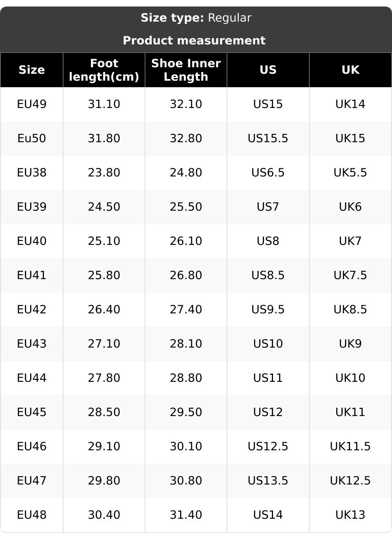Click the UK column header
The height and width of the screenshot is (533, 392).
(x=350, y=70)
